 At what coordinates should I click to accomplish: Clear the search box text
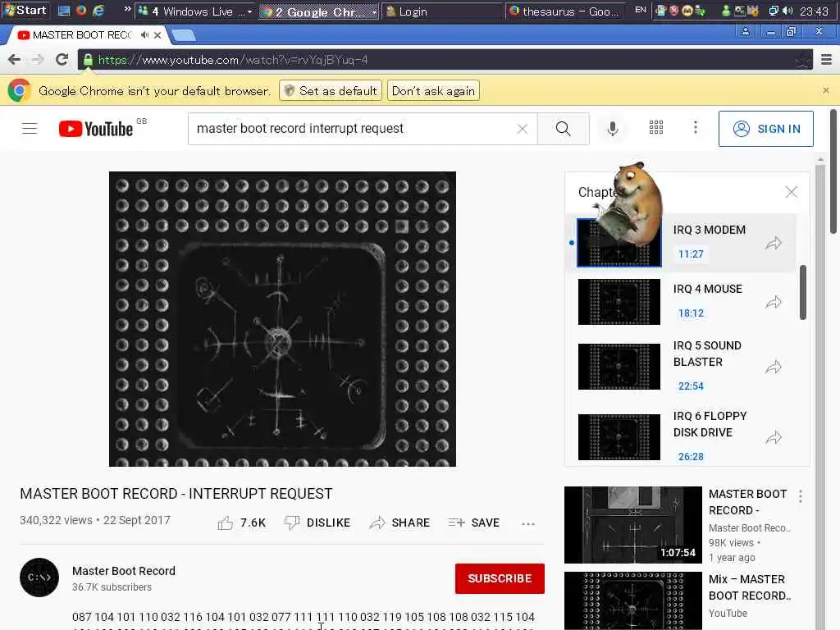tap(523, 129)
